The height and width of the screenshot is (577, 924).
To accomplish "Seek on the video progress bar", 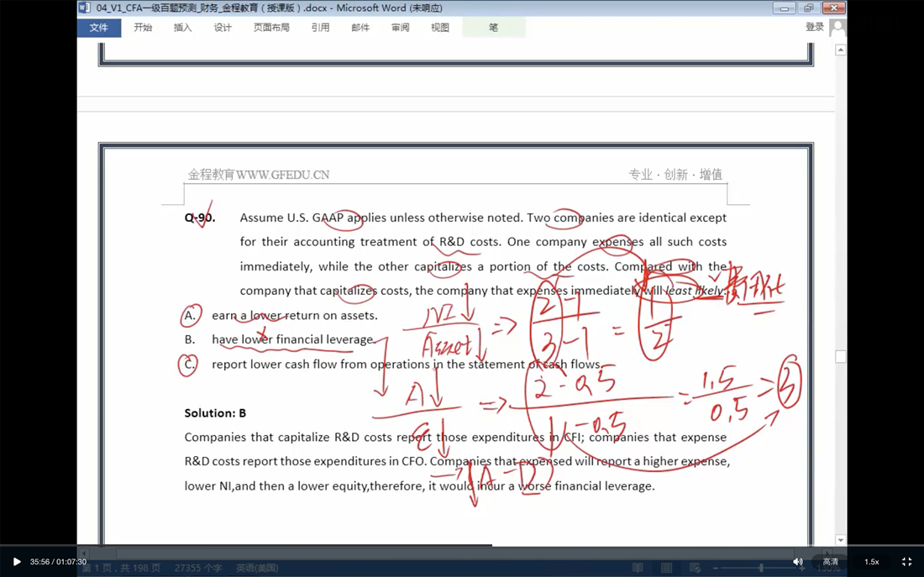I will point(462,545).
